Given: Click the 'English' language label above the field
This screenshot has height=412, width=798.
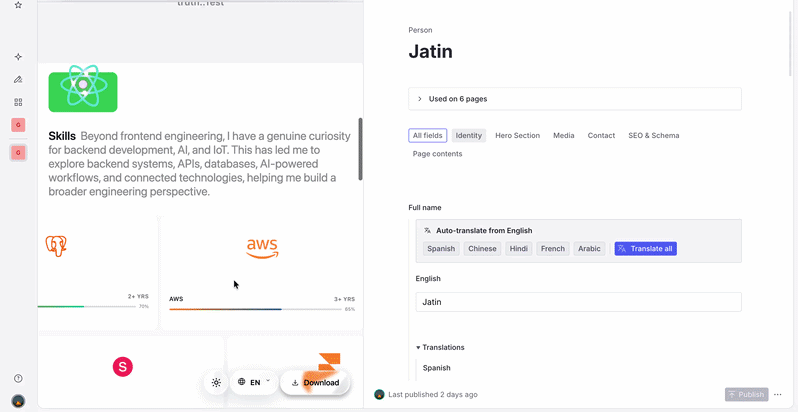Looking at the screenshot, I should click(x=428, y=279).
